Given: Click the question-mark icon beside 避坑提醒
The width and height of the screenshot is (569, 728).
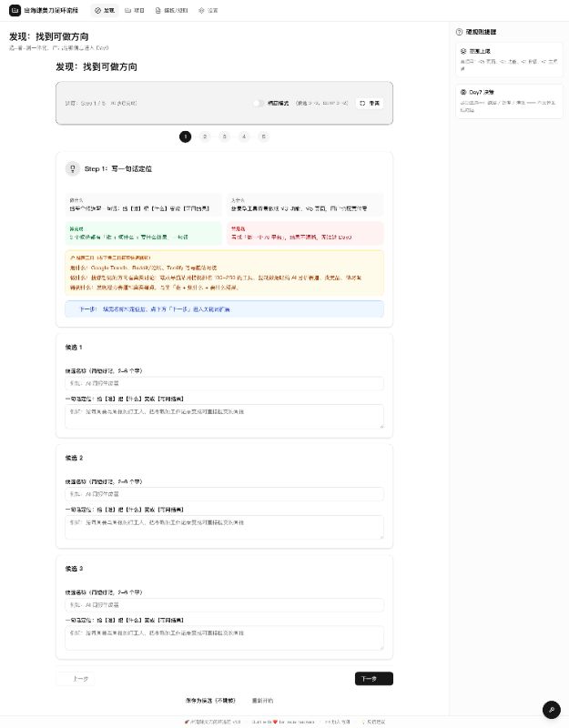Looking at the screenshot, I should coord(459,32).
